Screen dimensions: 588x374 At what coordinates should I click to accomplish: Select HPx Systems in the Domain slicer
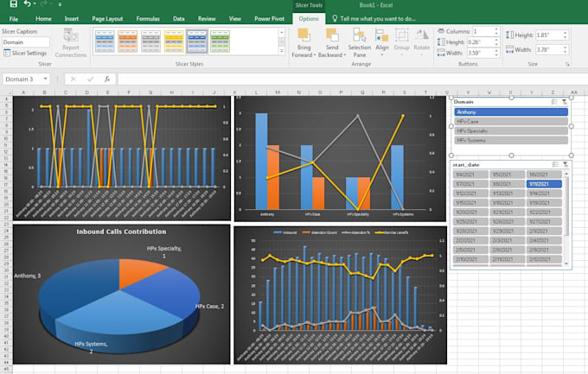(x=511, y=140)
